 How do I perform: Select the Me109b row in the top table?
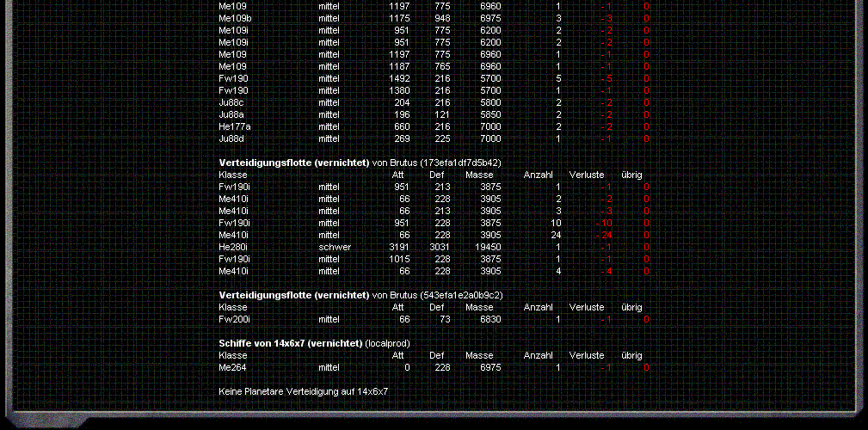[235, 18]
